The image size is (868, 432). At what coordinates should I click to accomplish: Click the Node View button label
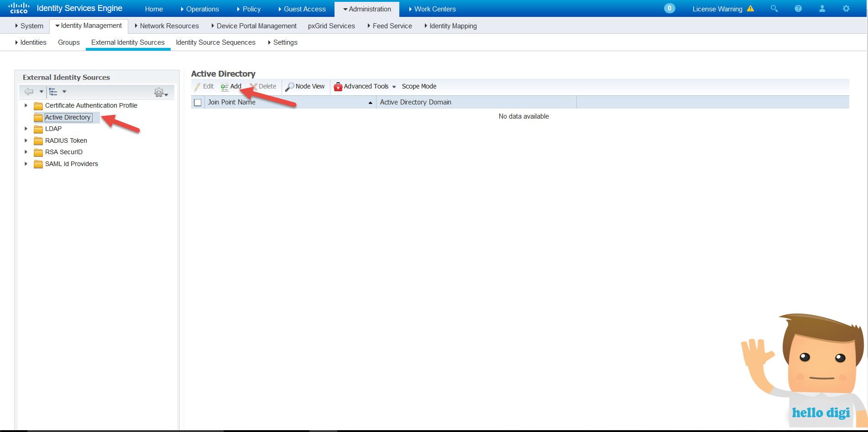(310, 86)
